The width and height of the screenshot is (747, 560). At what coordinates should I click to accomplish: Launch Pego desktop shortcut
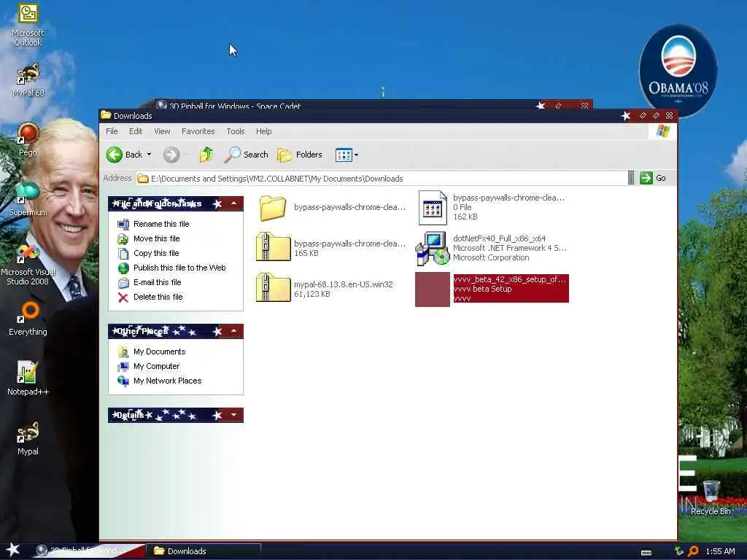(28, 139)
